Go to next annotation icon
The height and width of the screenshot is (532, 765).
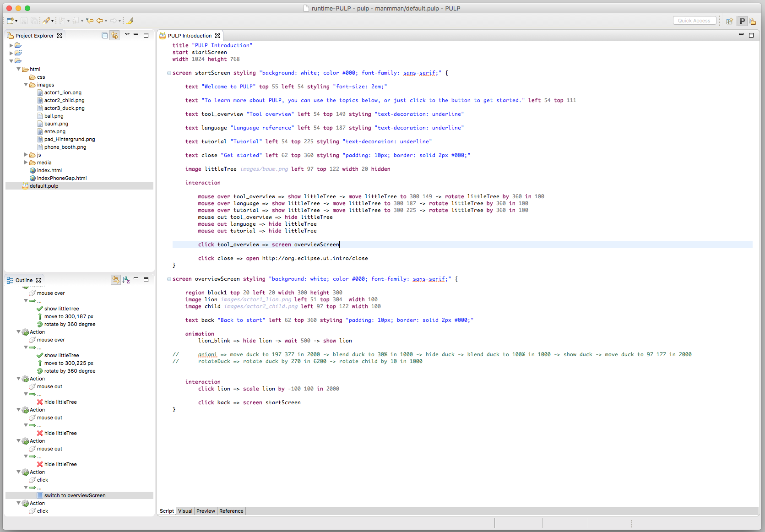[x=62, y=21]
